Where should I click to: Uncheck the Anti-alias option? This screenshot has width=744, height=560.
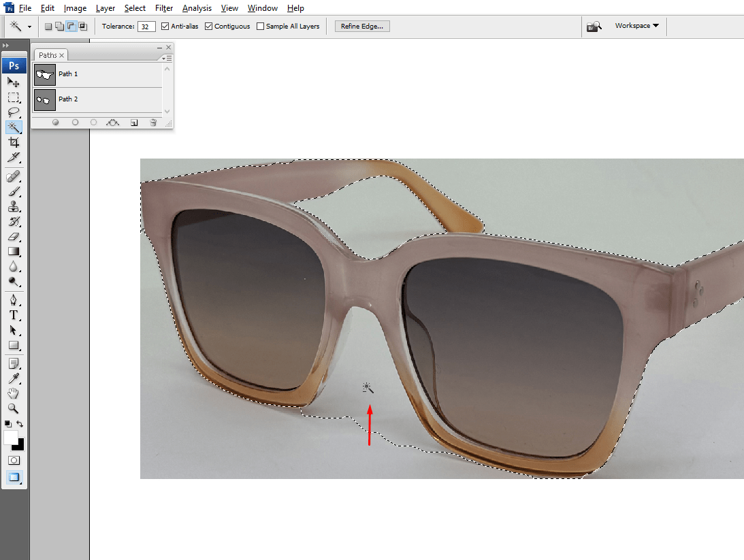[x=164, y=26]
